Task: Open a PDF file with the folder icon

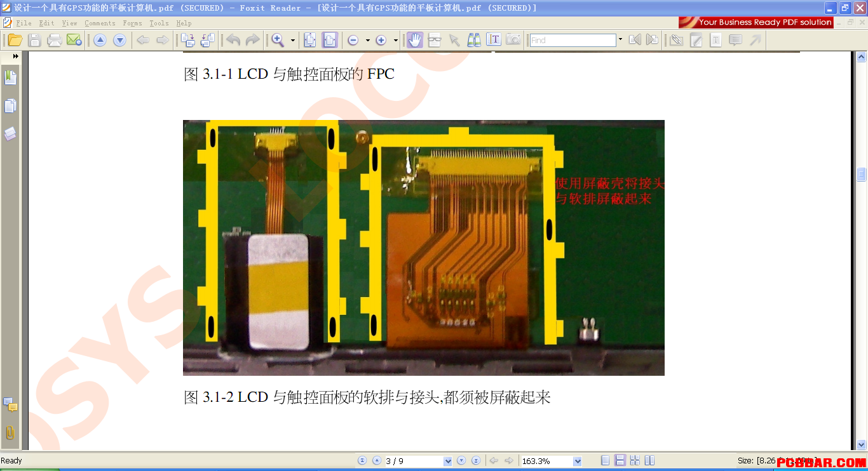Action: [15, 40]
